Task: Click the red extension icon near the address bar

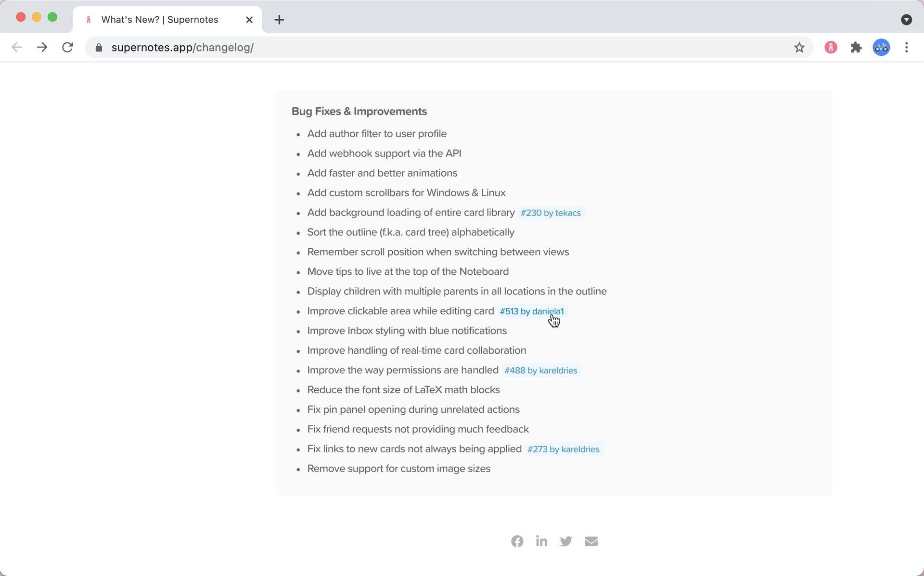Action: 831,47
